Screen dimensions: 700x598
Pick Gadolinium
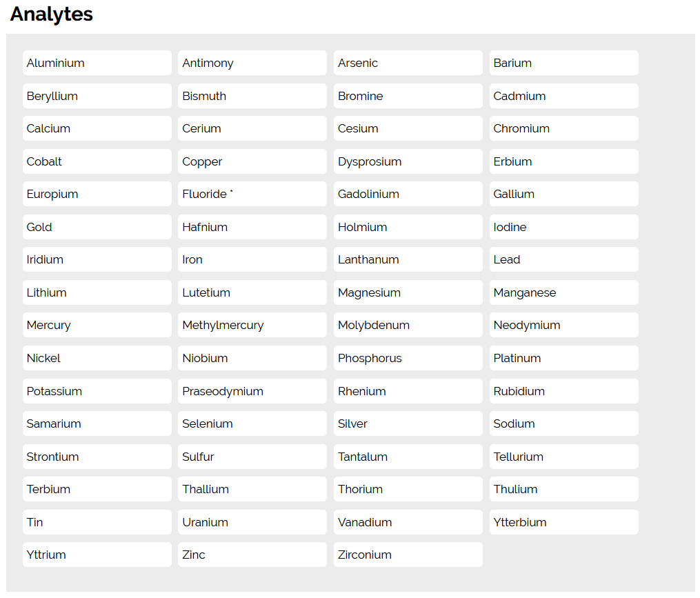point(408,195)
